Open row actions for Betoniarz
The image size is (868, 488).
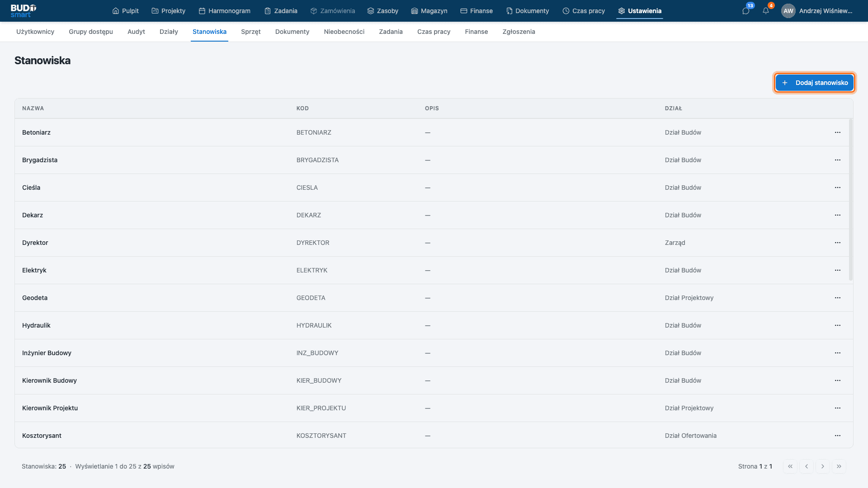tap(838, 132)
